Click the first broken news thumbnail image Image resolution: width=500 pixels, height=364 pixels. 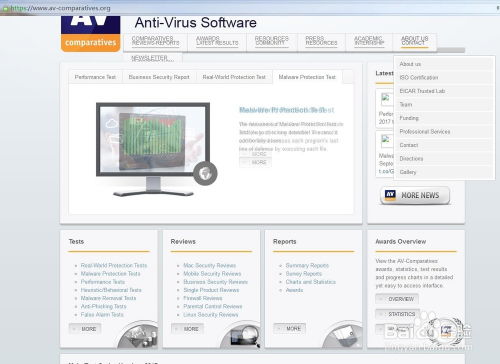(386, 99)
